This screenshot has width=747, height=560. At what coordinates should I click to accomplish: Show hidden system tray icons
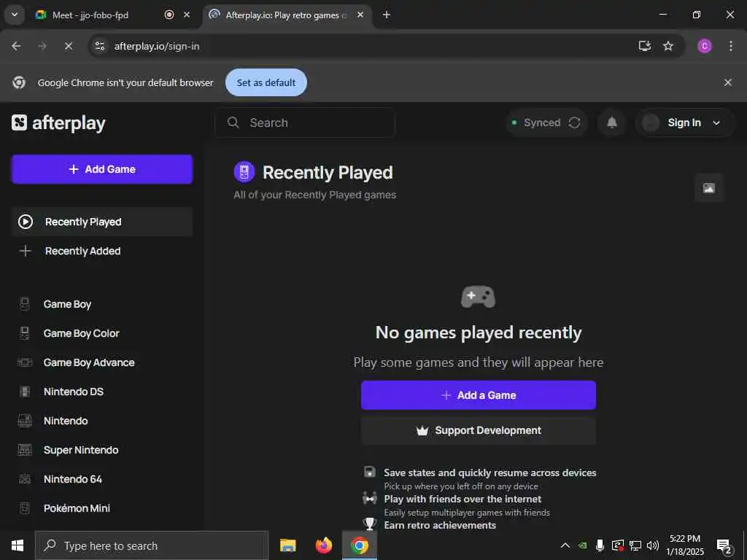coord(565,545)
